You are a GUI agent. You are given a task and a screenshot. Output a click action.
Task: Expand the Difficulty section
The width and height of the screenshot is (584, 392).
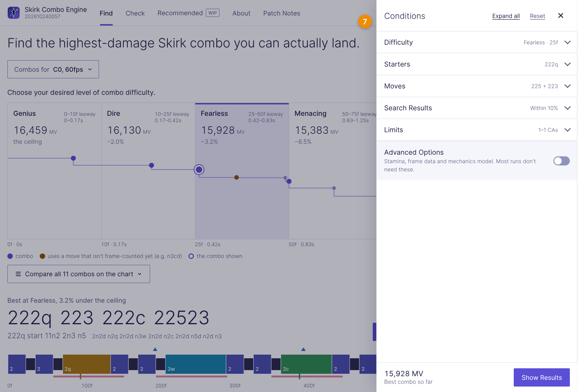(477, 42)
